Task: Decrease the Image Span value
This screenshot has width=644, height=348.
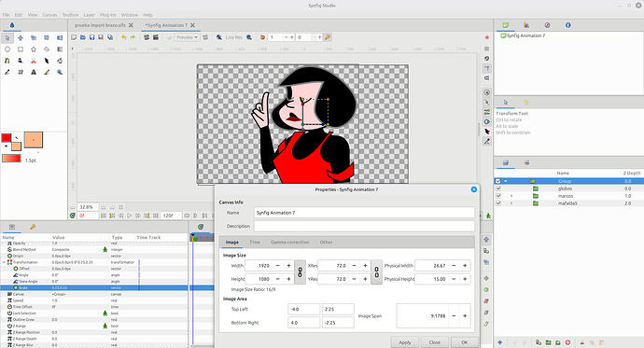Action: coord(454,316)
